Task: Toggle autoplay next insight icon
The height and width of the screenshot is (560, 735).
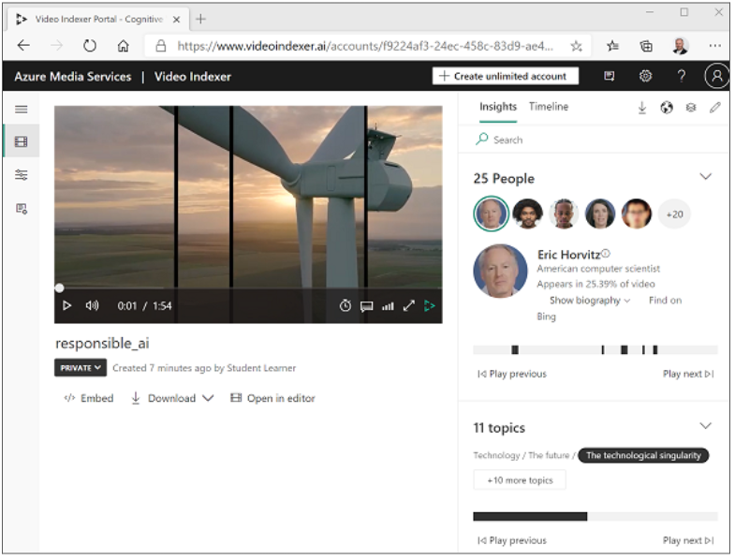Action: click(x=431, y=307)
